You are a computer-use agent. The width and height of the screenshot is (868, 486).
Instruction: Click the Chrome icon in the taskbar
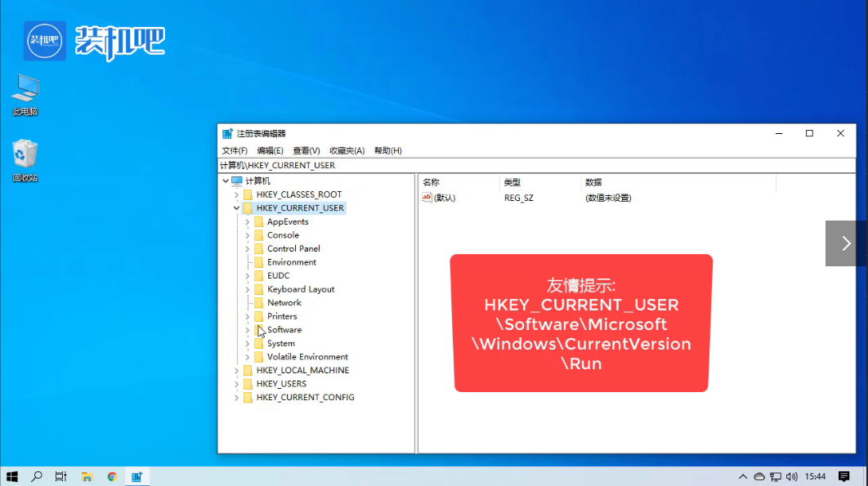click(112, 476)
